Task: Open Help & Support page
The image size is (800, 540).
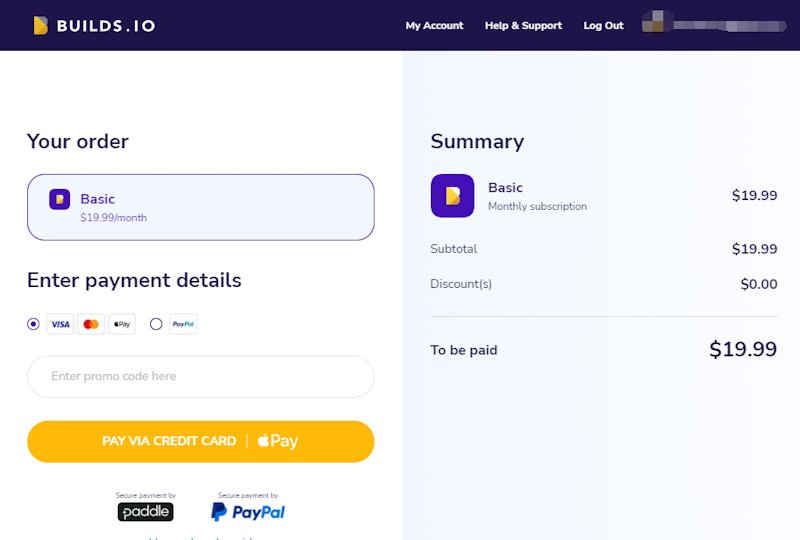Action: (x=523, y=26)
